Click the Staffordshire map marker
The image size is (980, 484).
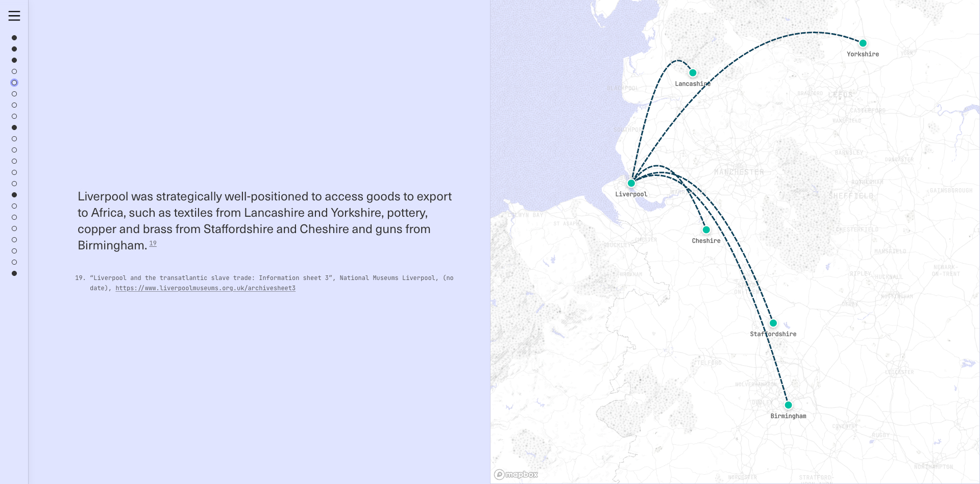(x=773, y=323)
